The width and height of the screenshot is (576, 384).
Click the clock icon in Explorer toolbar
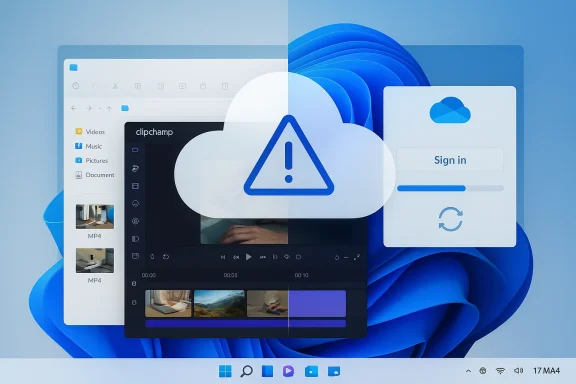click(x=76, y=86)
